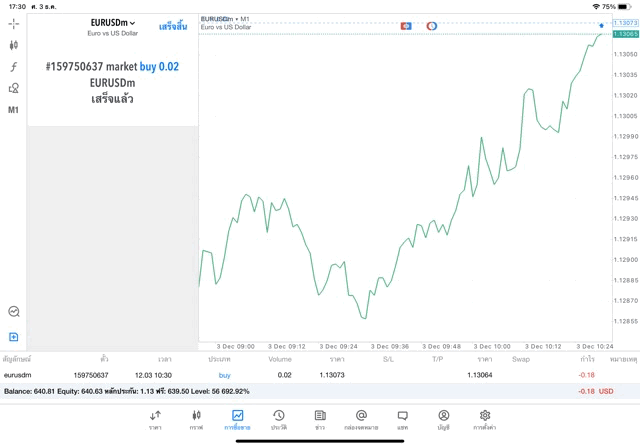Click T/P column header
640x447 pixels.
coord(438,359)
